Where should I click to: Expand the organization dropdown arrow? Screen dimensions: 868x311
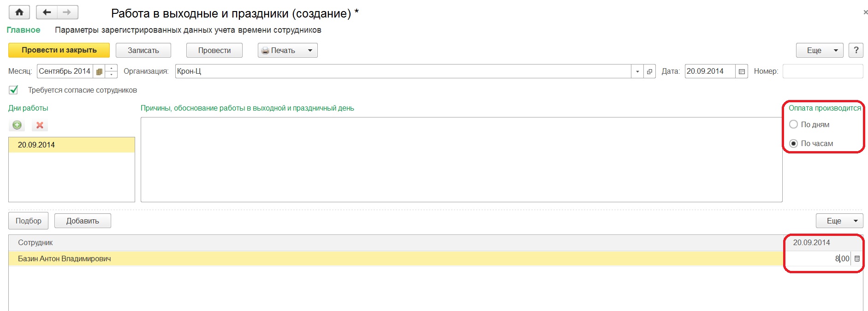637,71
